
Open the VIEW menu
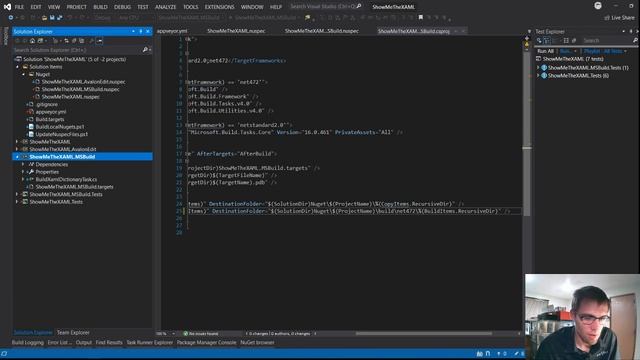54,7
